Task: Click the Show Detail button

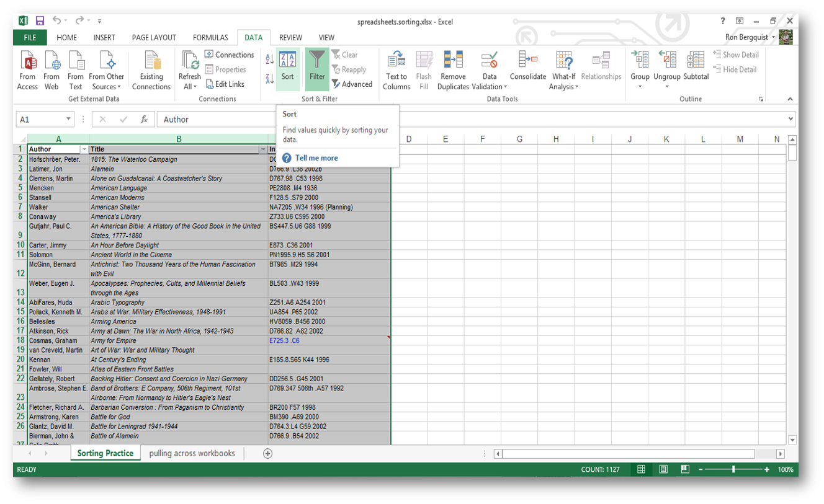Action: (x=737, y=55)
